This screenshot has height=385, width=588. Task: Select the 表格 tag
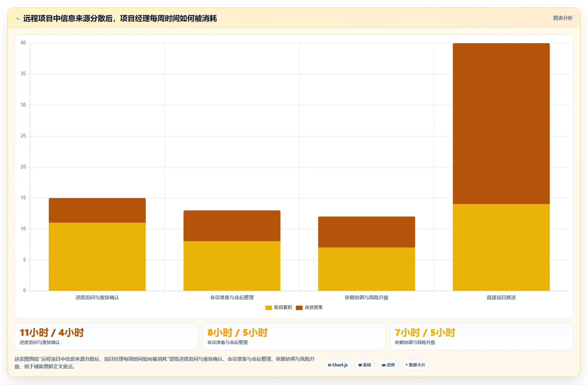(365, 365)
